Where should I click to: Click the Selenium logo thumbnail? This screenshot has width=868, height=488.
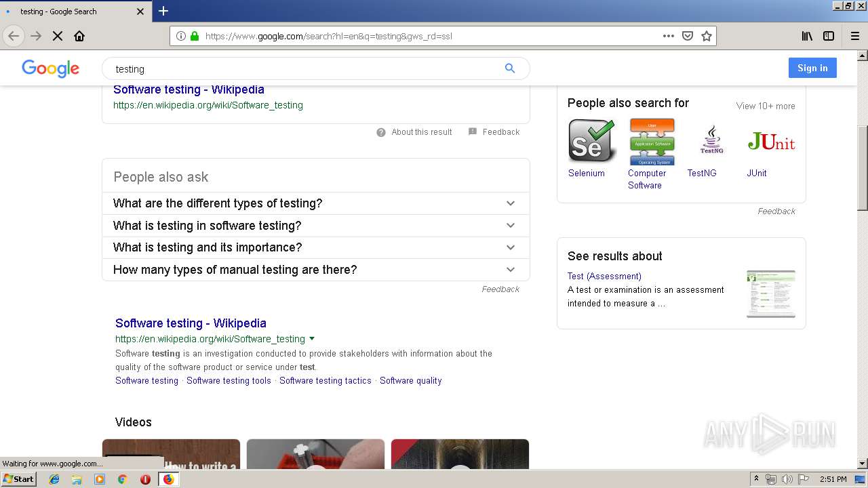tap(592, 141)
